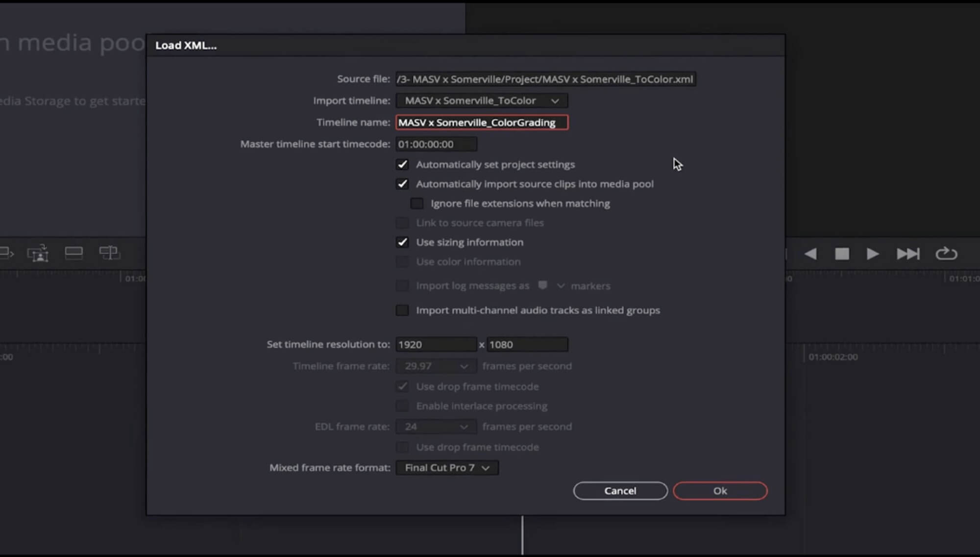Click the Master timeline start timecode field
This screenshot has height=557, width=980.
click(437, 144)
